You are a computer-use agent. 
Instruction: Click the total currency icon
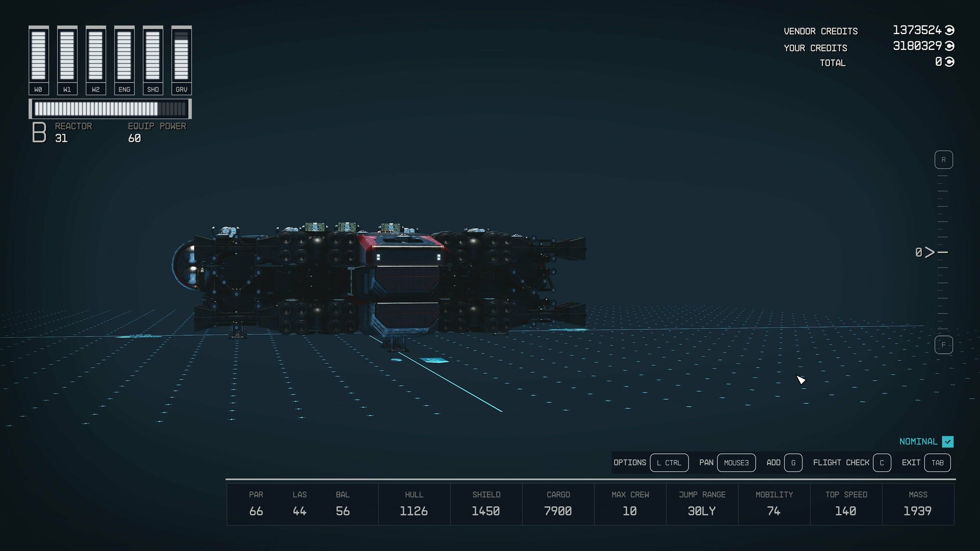coord(949,62)
